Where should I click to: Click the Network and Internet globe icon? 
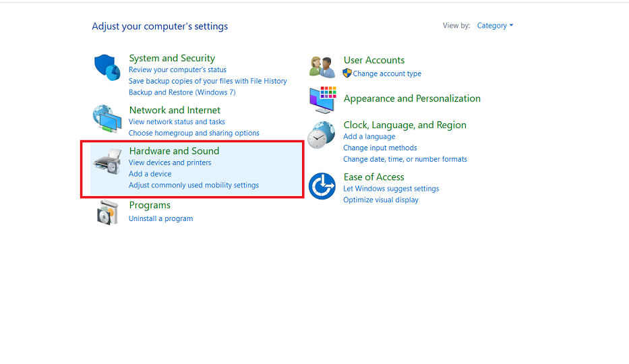coord(107,119)
